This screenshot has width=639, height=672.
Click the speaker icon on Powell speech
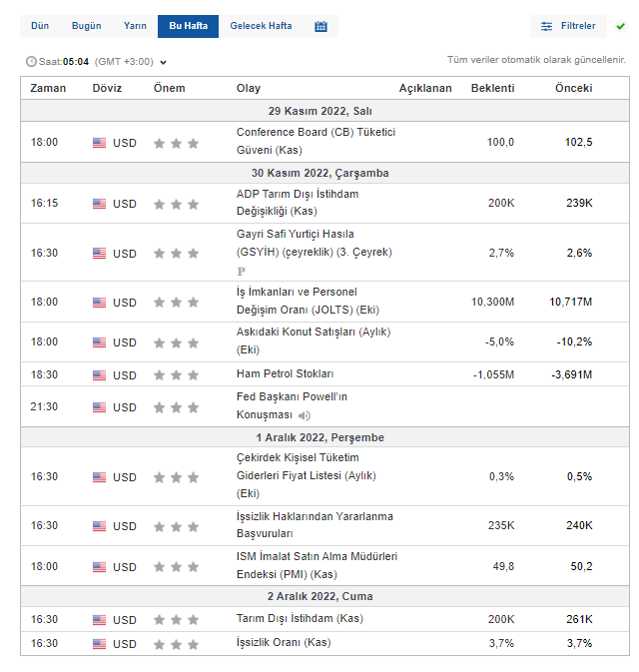304,415
